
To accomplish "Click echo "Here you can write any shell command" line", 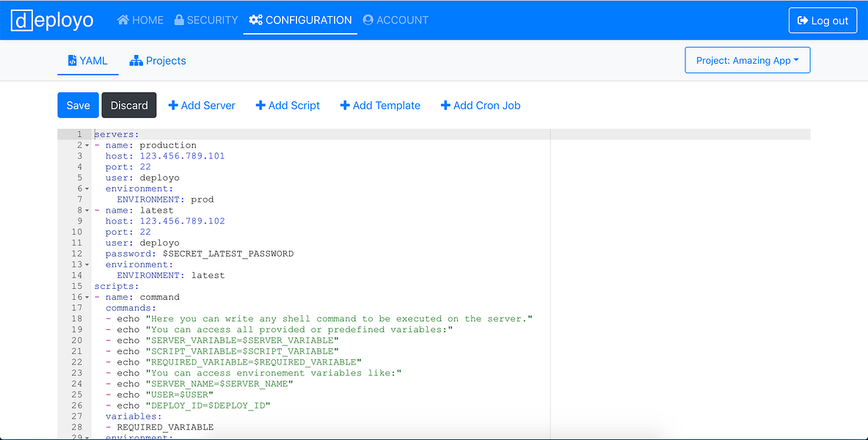I will [x=319, y=319].
